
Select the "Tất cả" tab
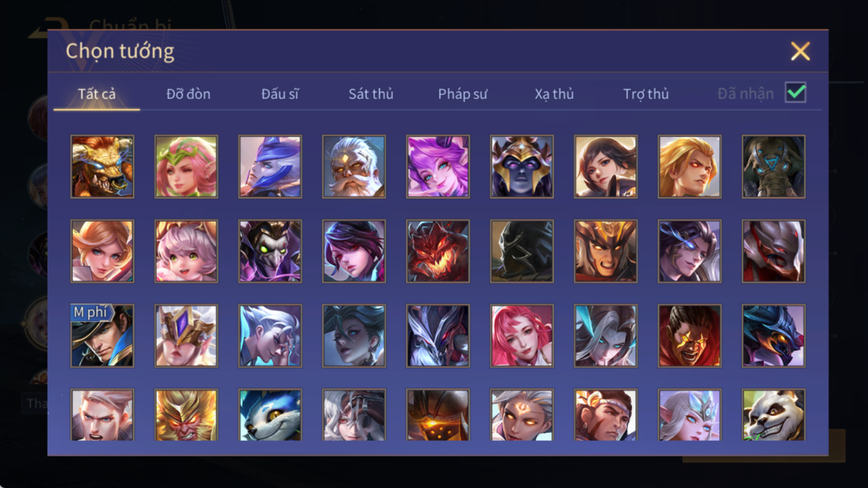[x=97, y=94]
